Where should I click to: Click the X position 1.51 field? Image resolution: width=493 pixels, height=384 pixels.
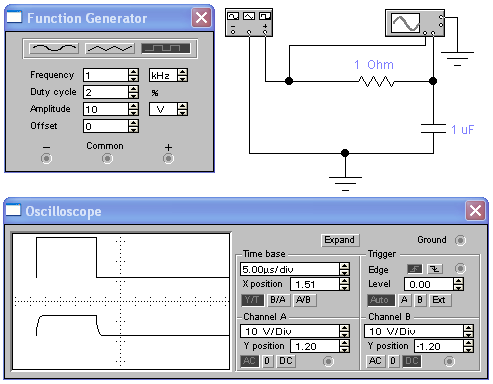[x=315, y=284]
